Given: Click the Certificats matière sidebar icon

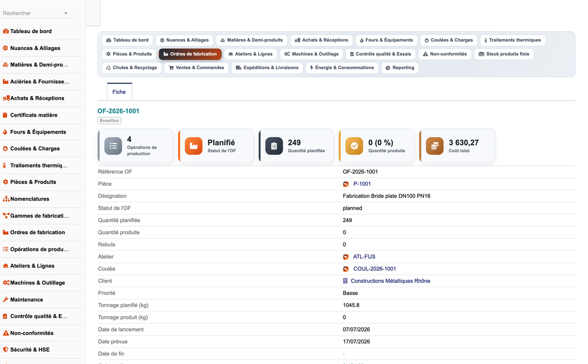Looking at the screenshot, I should point(6,115).
